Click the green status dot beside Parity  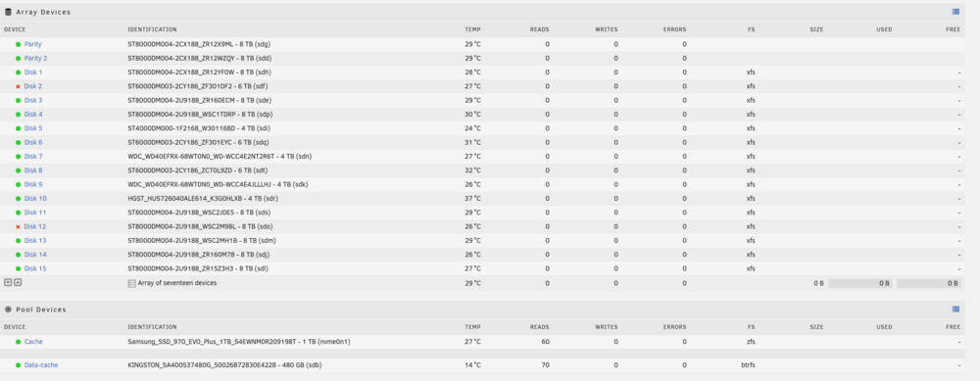(x=18, y=44)
